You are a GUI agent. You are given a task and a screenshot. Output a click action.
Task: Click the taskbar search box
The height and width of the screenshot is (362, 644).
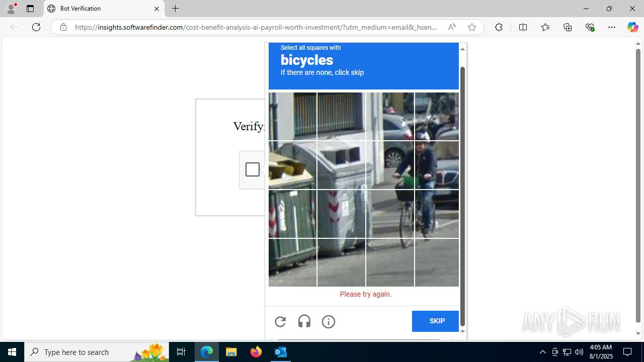click(97, 352)
